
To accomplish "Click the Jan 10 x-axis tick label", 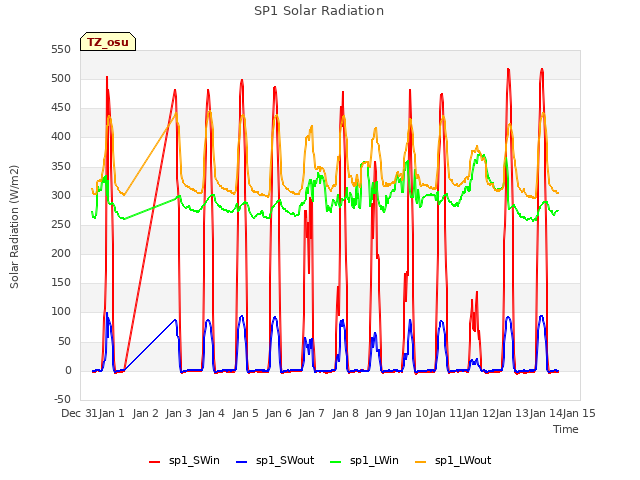I will pyautogui.click(x=412, y=413).
